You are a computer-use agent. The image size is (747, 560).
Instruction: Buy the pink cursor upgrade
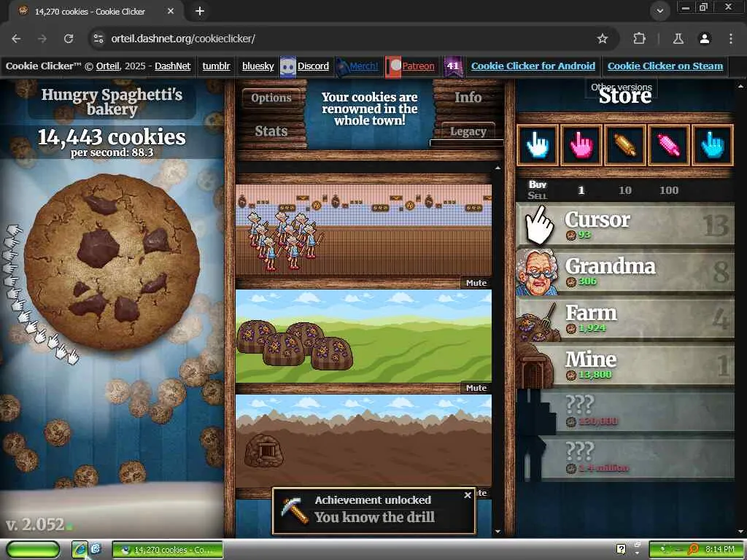[x=581, y=145]
